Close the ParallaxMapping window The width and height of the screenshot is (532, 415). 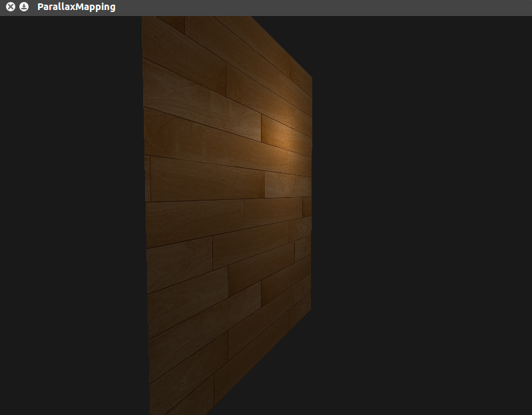pos(11,7)
